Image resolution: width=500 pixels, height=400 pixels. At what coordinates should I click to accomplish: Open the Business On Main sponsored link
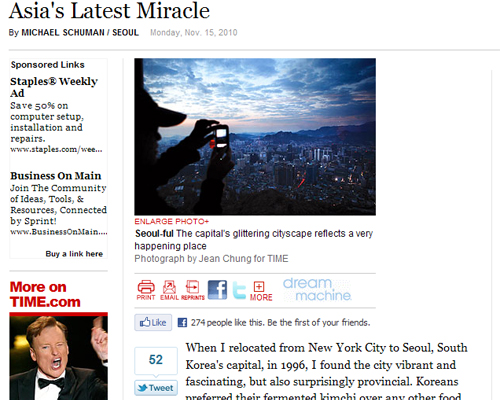coord(55,176)
